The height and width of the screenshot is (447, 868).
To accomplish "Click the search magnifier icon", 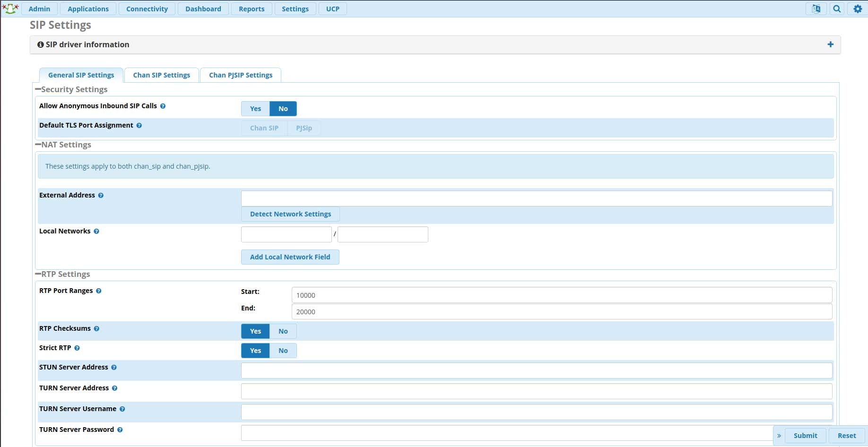I will (x=837, y=9).
